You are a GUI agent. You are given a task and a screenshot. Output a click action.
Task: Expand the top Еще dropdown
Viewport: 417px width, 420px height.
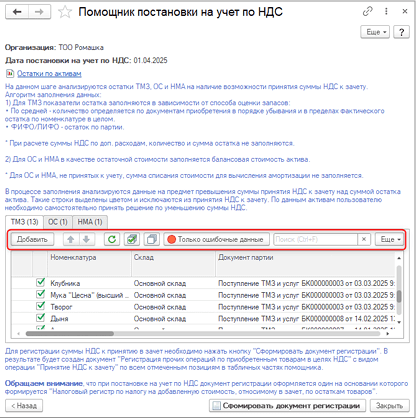click(375, 32)
